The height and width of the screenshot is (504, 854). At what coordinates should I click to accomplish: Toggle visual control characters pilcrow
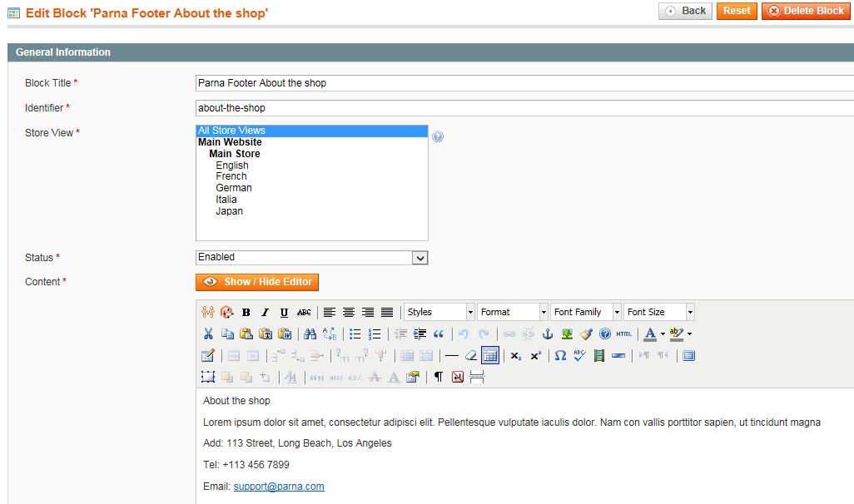tap(439, 377)
